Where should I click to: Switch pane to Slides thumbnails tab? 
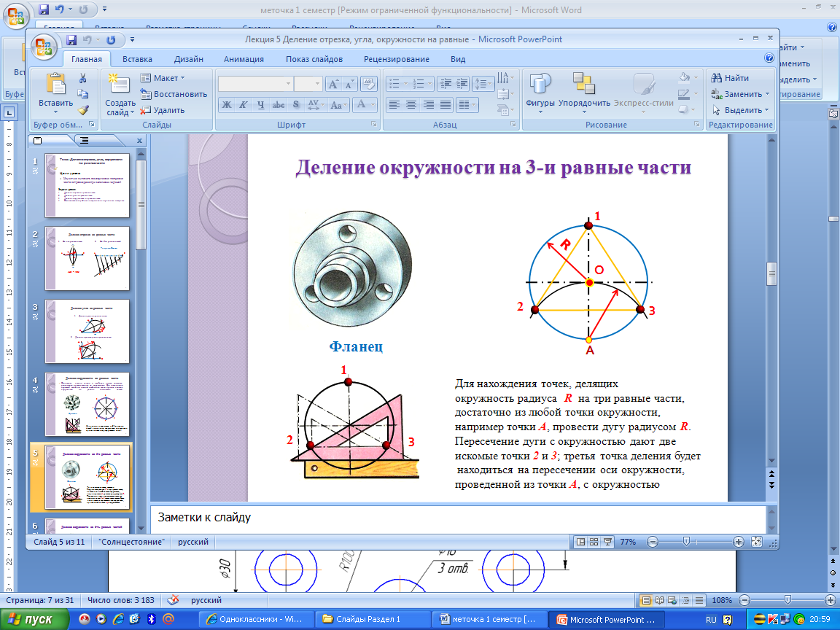point(37,140)
